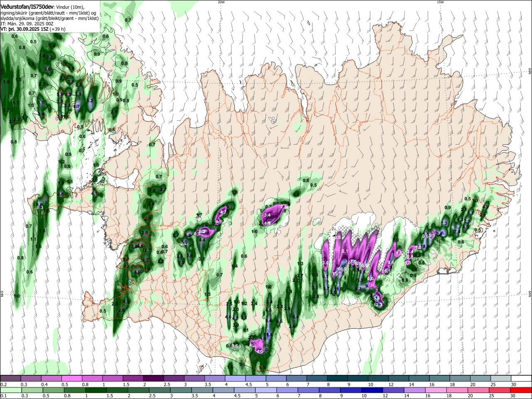Pick the pale green 0.1 swatch in lower legend

(11, 390)
